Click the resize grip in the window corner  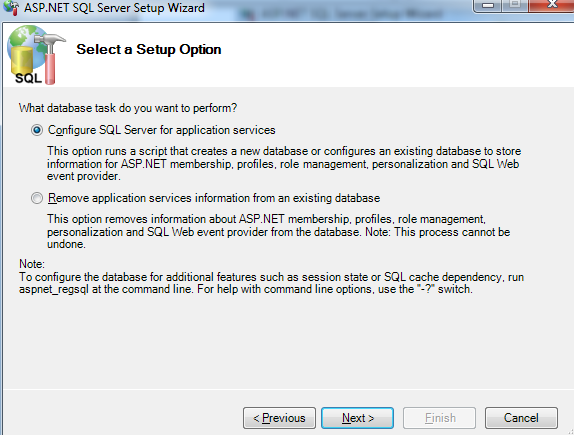[x=570, y=431]
